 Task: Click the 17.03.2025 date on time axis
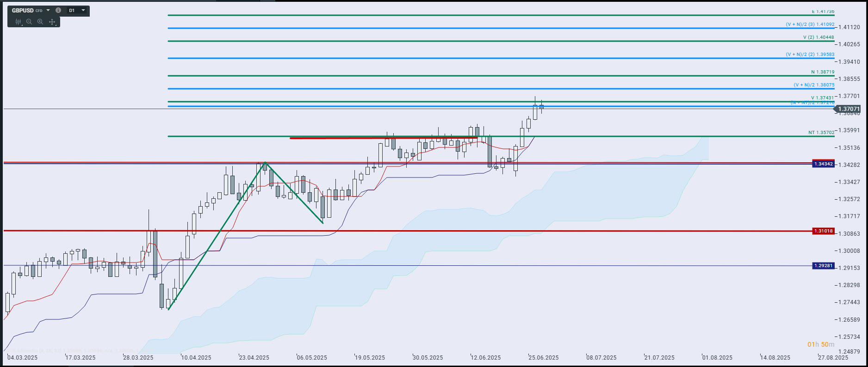click(x=81, y=358)
